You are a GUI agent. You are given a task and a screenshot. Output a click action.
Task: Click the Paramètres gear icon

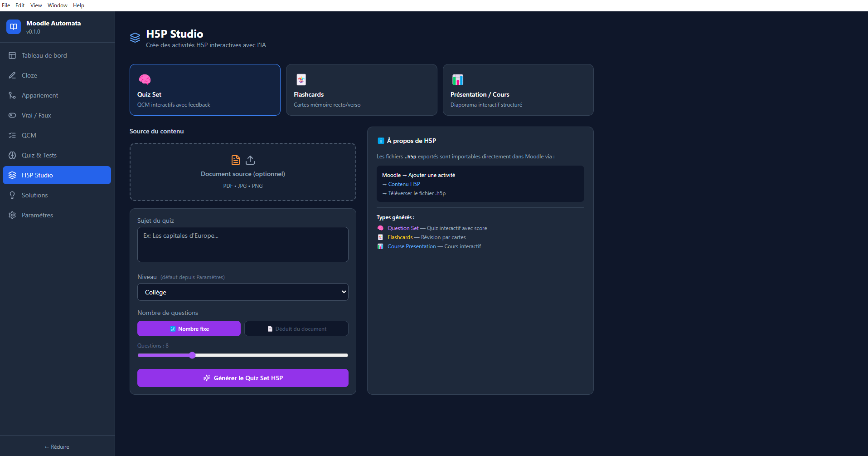[12, 215]
